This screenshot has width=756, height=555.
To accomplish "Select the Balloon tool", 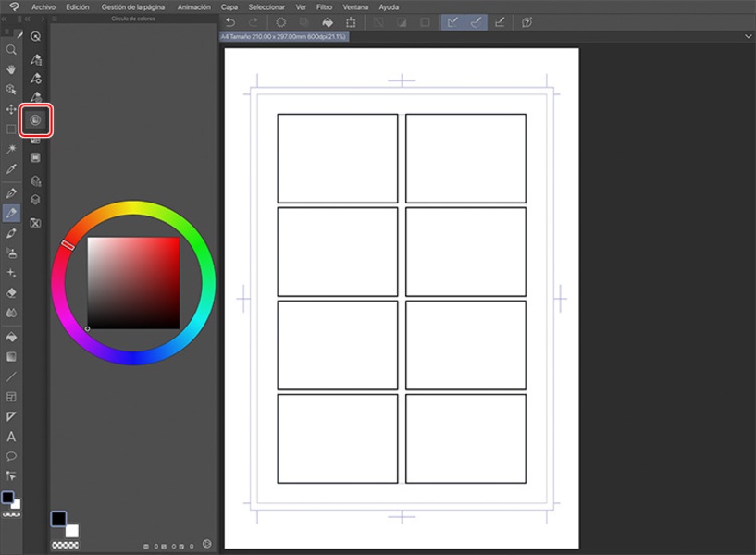I will click(11, 456).
